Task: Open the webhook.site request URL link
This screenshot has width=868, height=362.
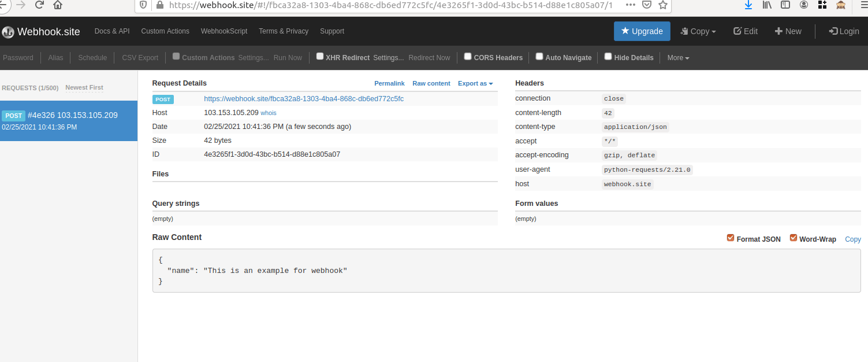Action: (x=304, y=99)
